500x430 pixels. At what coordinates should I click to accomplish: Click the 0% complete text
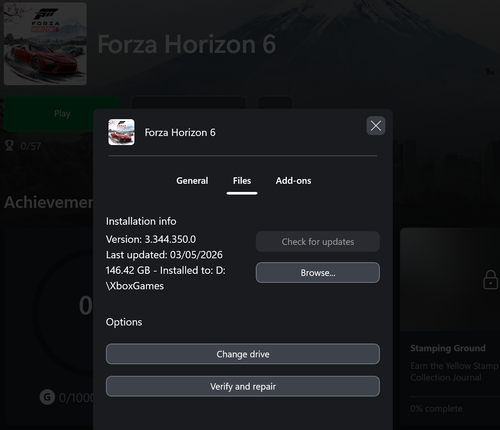pyautogui.click(x=436, y=409)
